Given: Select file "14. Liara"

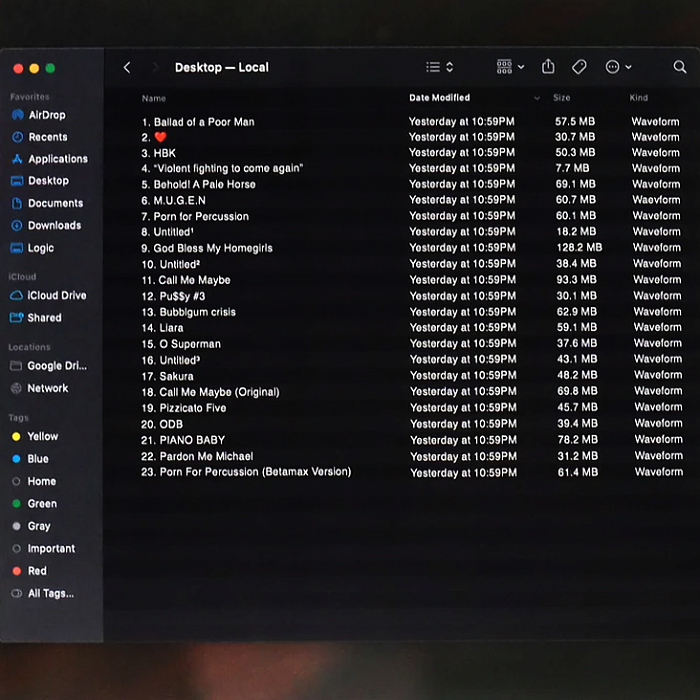Looking at the screenshot, I should (162, 328).
